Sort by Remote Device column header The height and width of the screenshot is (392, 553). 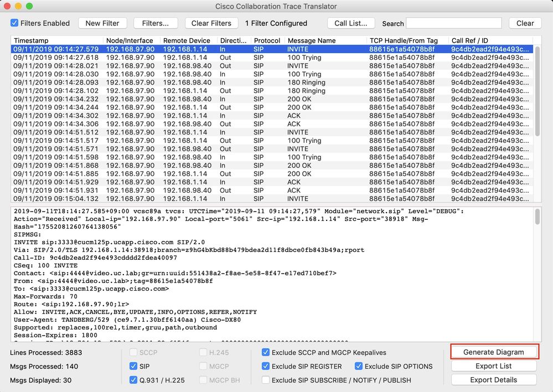coord(189,40)
